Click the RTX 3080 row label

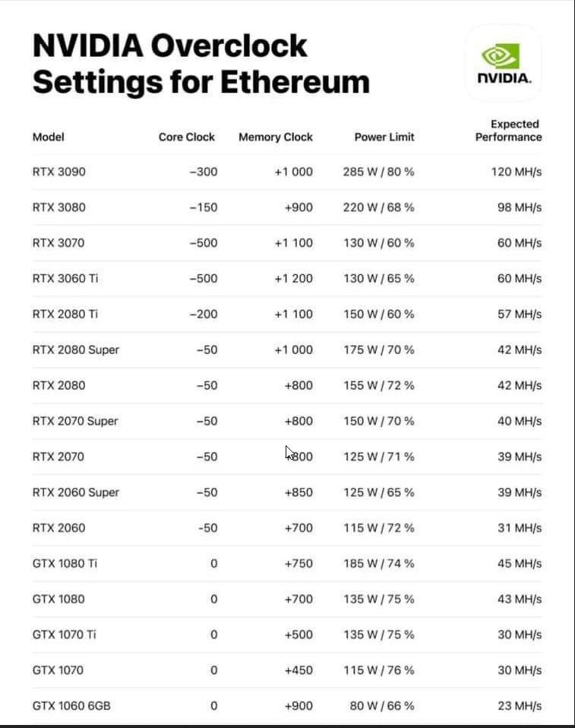click(x=59, y=207)
